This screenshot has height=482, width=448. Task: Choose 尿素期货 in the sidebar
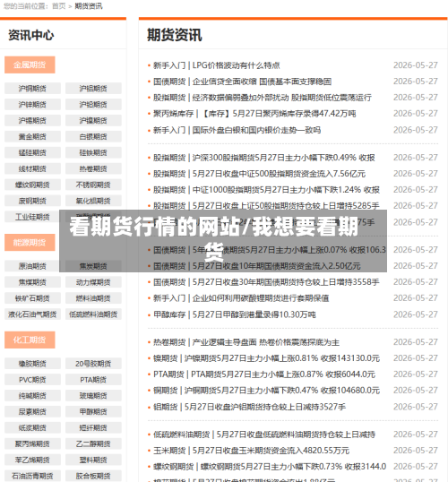32,411
